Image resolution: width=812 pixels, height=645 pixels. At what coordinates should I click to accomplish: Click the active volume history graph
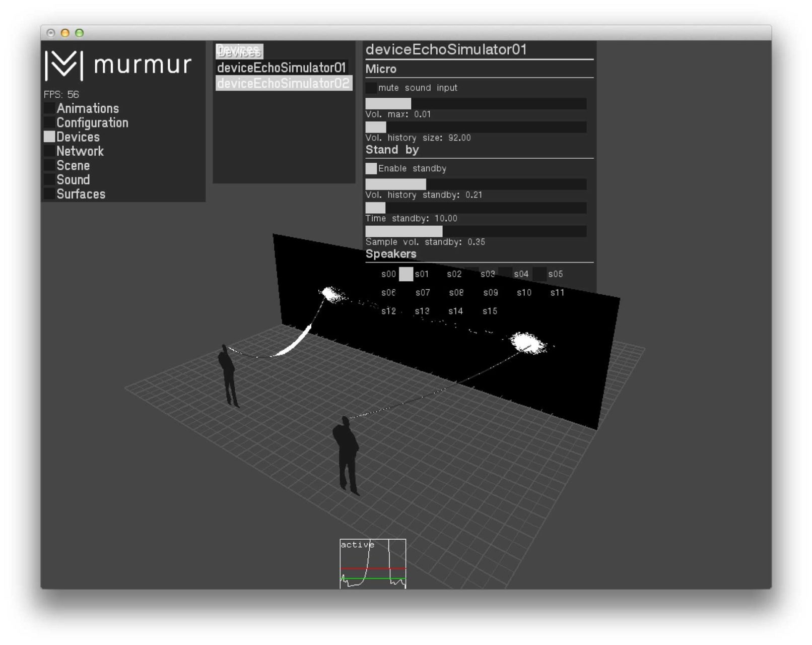point(373,563)
